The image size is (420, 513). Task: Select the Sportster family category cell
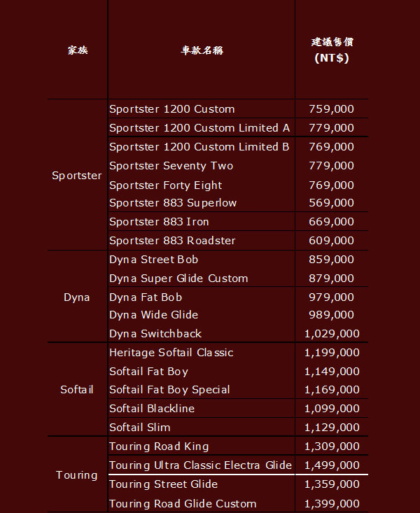tap(77, 176)
